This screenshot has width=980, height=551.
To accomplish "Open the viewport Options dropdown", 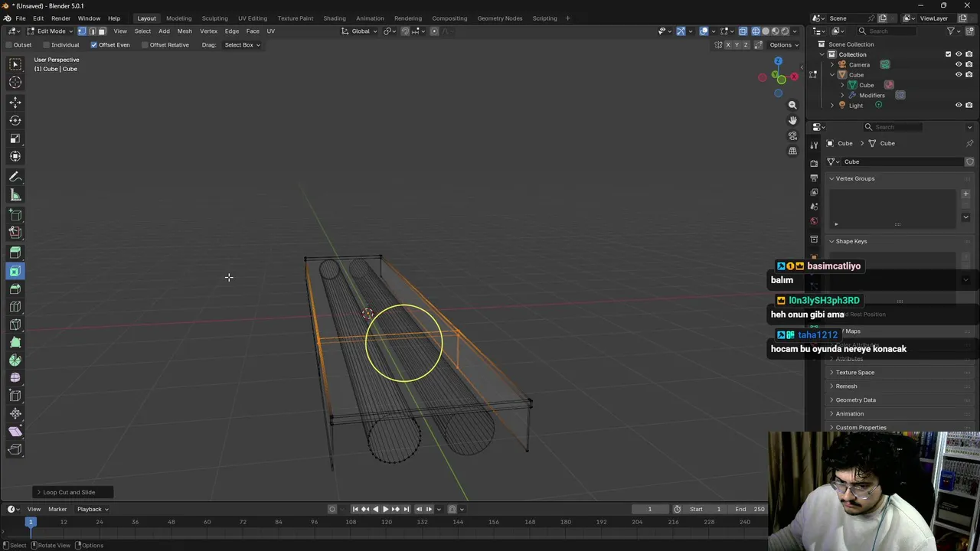I will click(x=783, y=45).
